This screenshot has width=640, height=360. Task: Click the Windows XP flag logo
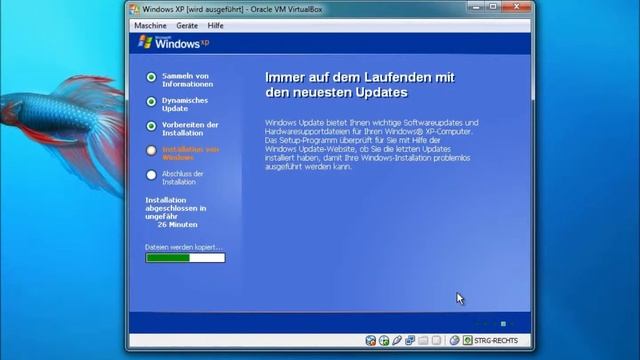coord(145,42)
